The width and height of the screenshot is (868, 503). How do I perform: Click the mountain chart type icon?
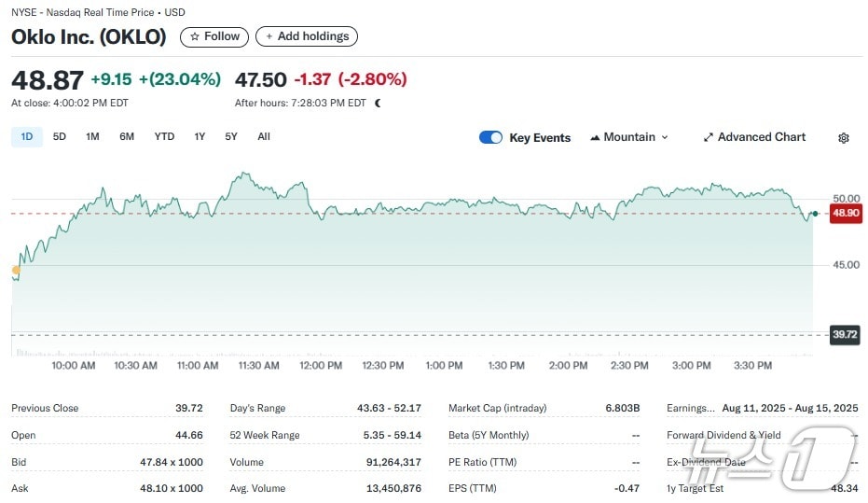[595, 137]
